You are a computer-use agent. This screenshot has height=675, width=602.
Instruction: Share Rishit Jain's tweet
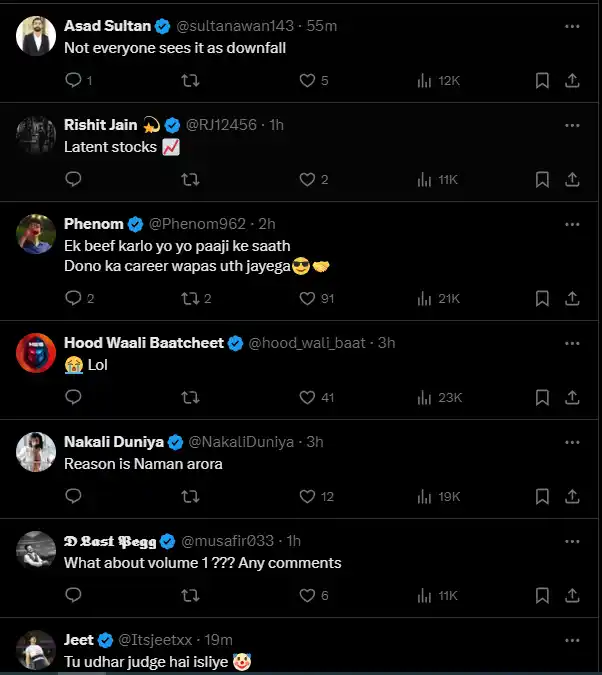[x=573, y=179]
